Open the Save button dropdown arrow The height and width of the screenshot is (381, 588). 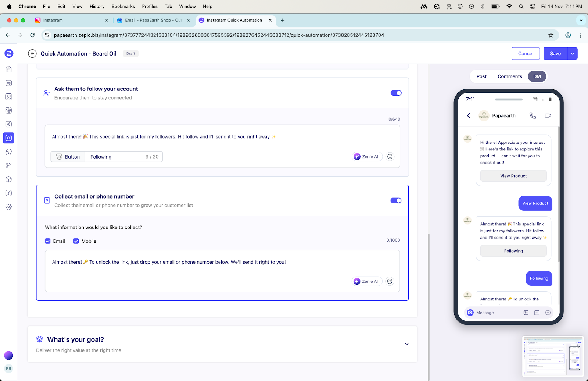(572, 54)
